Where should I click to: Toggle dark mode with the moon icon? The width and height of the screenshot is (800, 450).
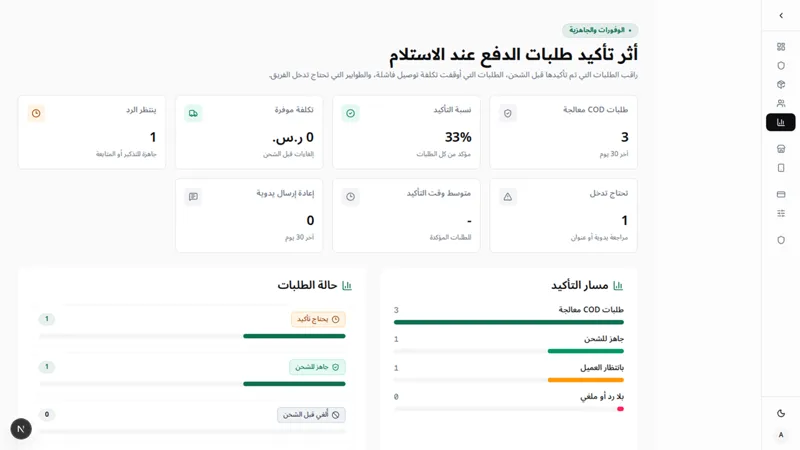click(x=781, y=413)
